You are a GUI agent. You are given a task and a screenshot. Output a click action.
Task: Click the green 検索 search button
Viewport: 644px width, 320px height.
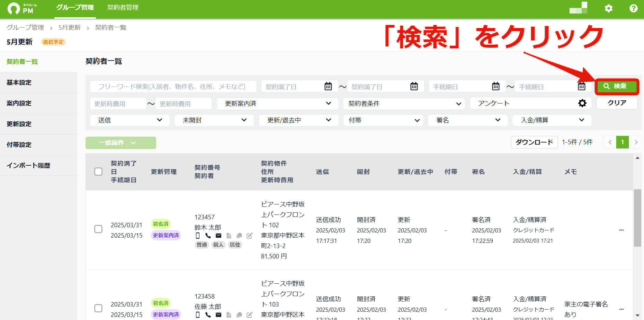point(617,86)
